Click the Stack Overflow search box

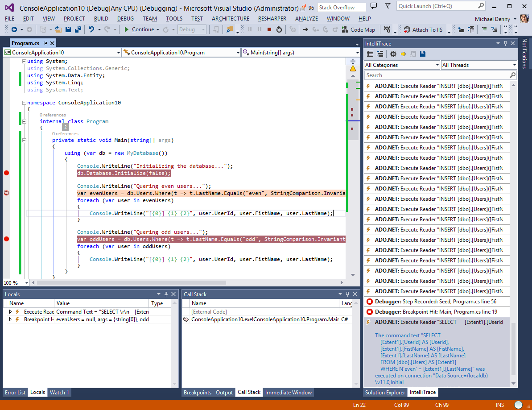(342, 7)
